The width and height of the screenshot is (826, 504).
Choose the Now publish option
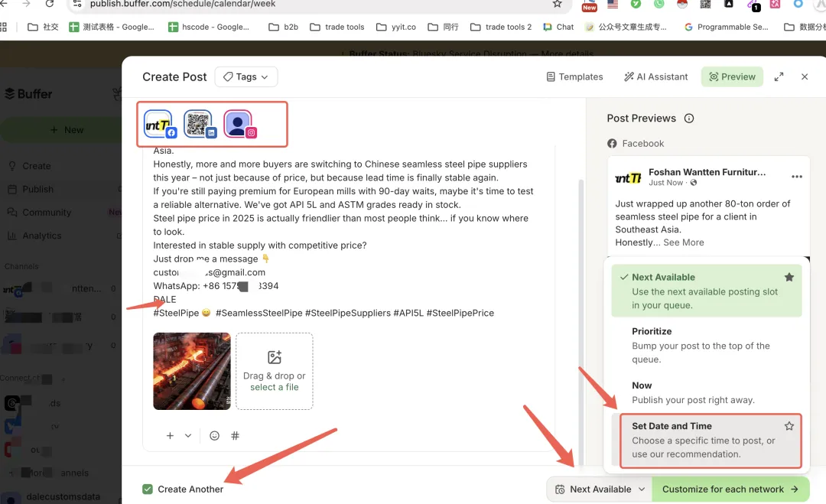click(x=707, y=392)
